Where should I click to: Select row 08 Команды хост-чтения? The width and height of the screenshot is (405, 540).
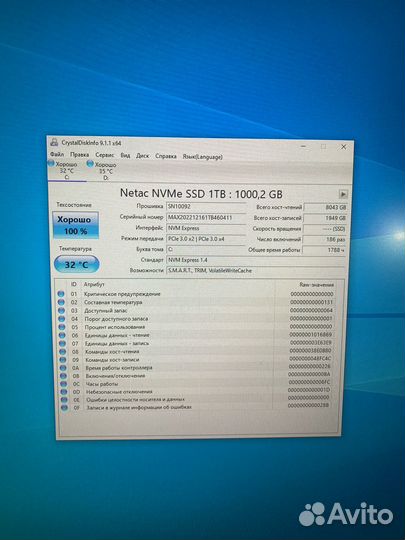click(196, 352)
